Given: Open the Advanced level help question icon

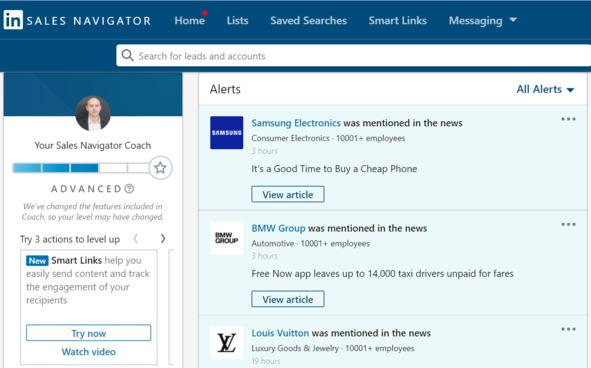Looking at the screenshot, I should pos(129,189).
